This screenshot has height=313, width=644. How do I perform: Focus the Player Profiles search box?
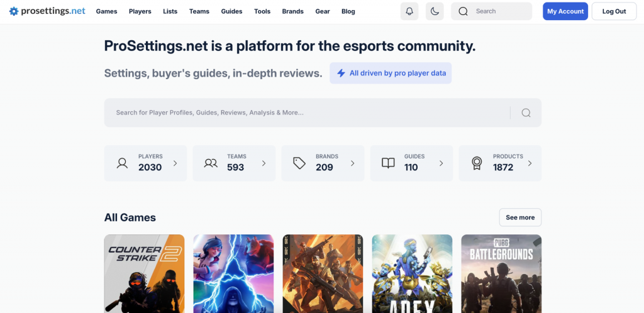[x=323, y=113]
